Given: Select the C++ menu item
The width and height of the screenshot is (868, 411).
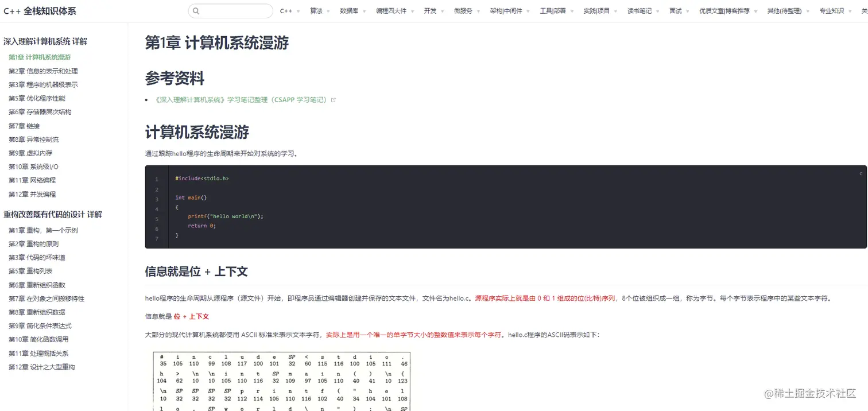Looking at the screenshot, I should (285, 10).
